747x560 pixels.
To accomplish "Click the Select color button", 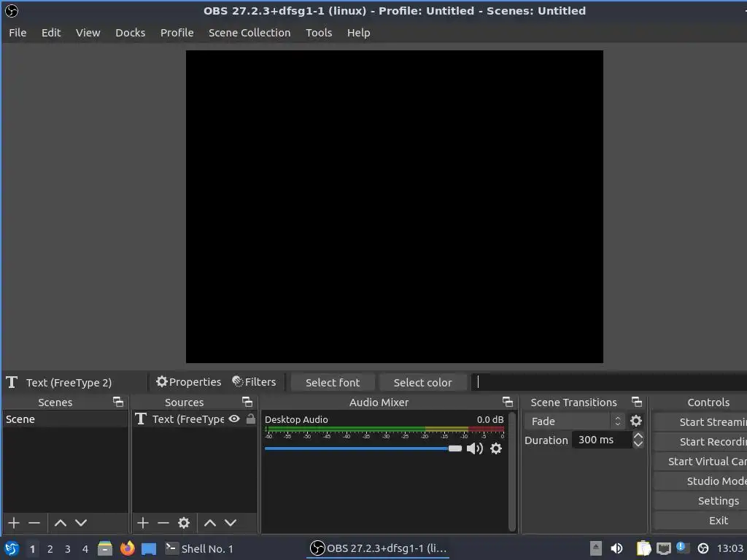I will click(422, 382).
